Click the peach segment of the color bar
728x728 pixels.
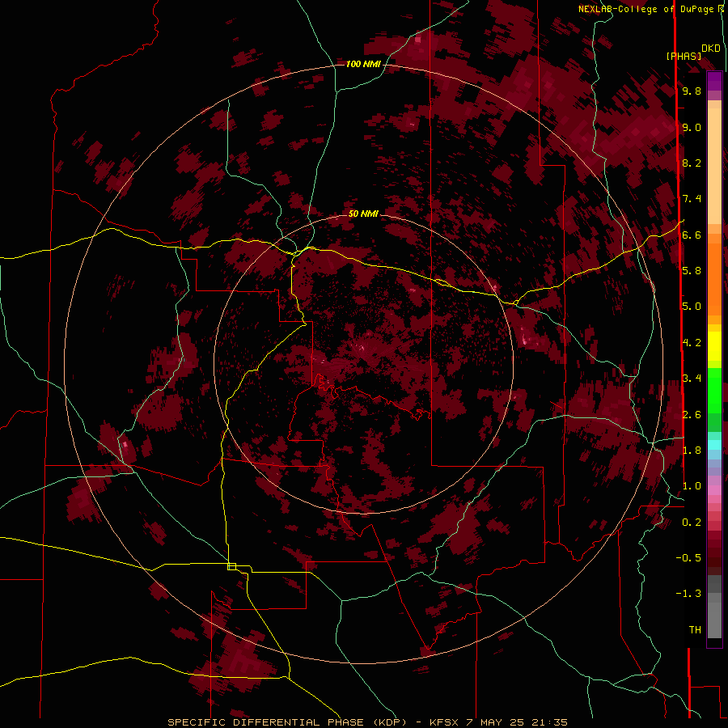click(x=714, y=163)
